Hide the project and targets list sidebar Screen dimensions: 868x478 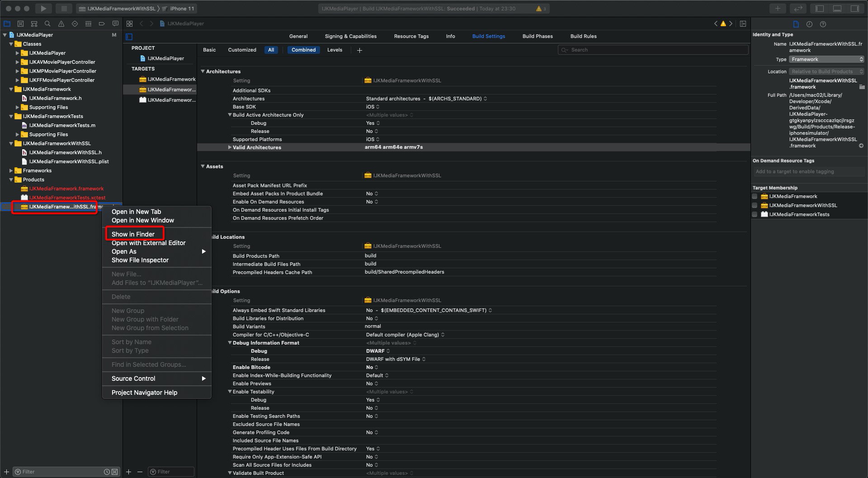[x=129, y=37]
